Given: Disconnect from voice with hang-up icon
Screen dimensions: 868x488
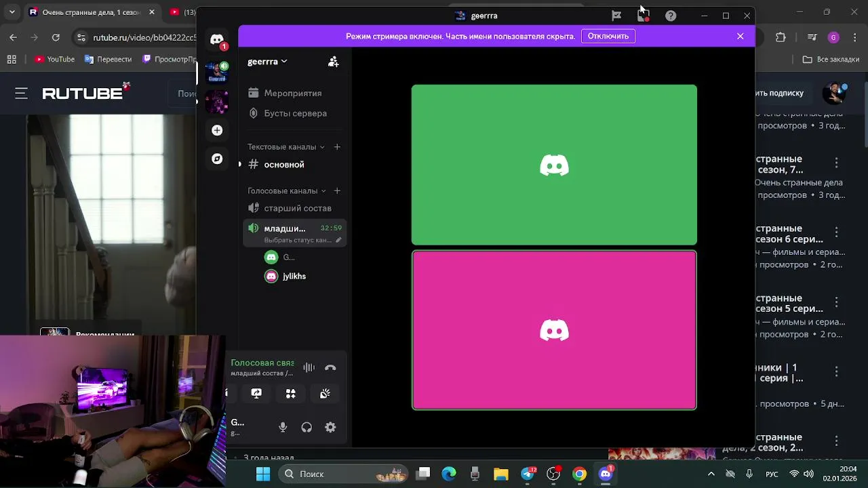Looking at the screenshot, I should point(330,368).
